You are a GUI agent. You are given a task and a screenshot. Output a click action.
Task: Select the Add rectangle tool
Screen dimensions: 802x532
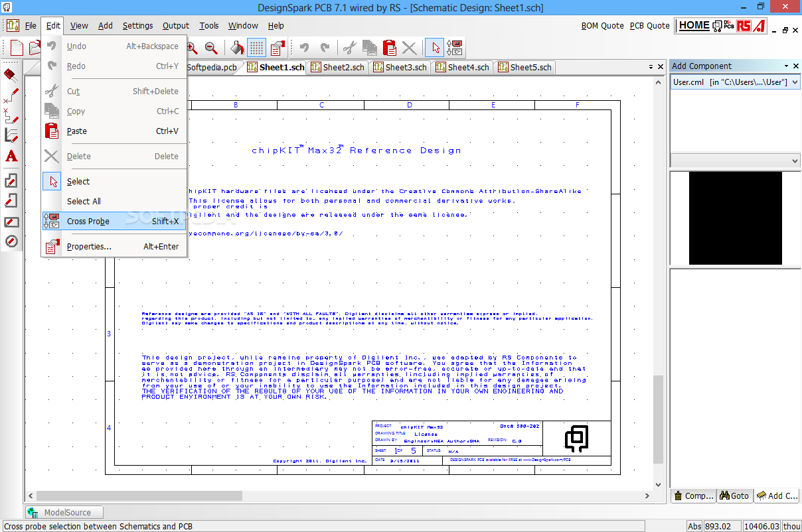11,222
